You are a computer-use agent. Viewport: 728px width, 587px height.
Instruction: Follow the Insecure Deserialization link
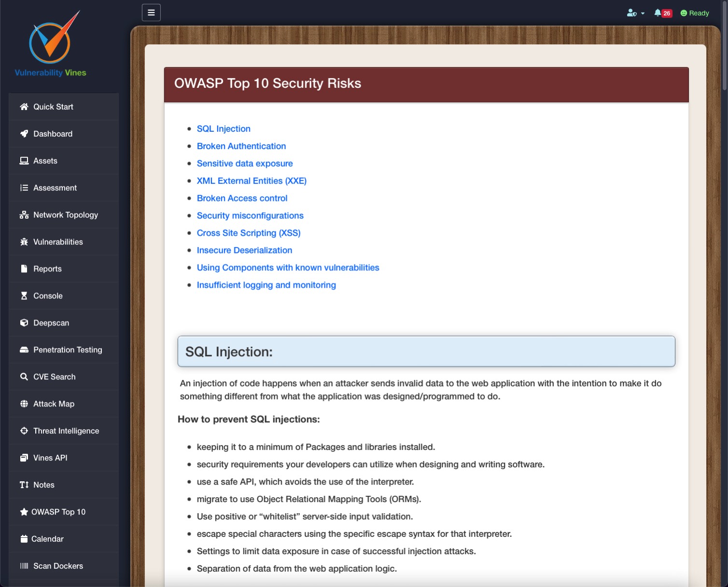(244, 251)
